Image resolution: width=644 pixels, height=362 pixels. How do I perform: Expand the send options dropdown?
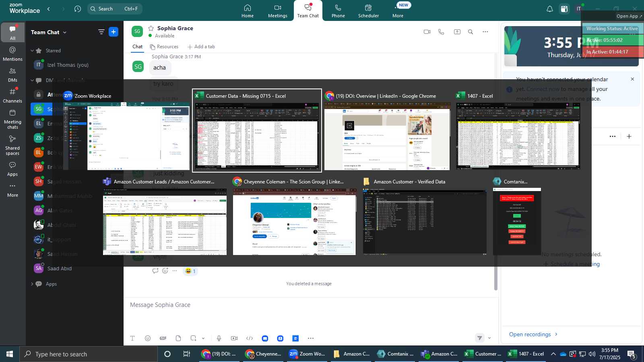[489, 338]
